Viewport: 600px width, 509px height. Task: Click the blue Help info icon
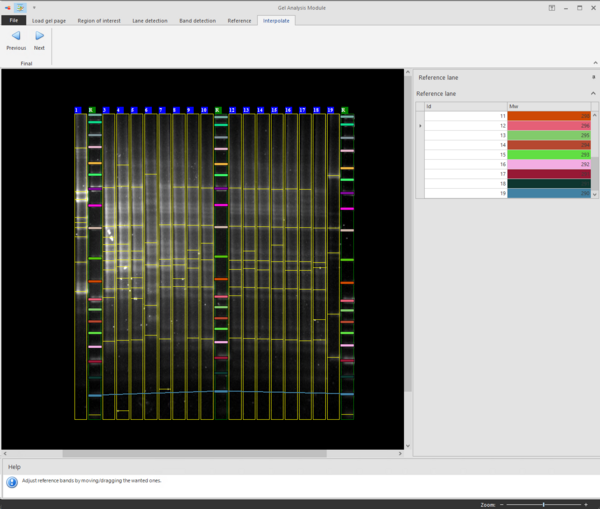(11, 481)
